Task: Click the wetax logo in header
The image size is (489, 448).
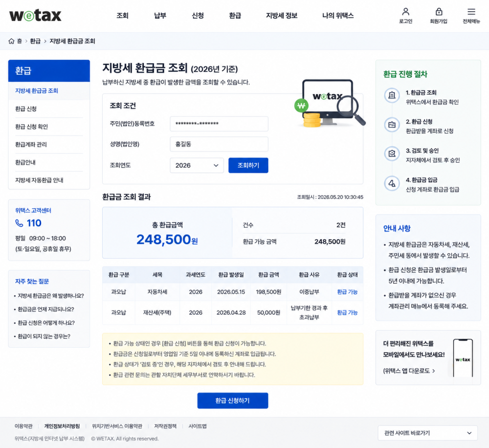Action: pos(35,15)
